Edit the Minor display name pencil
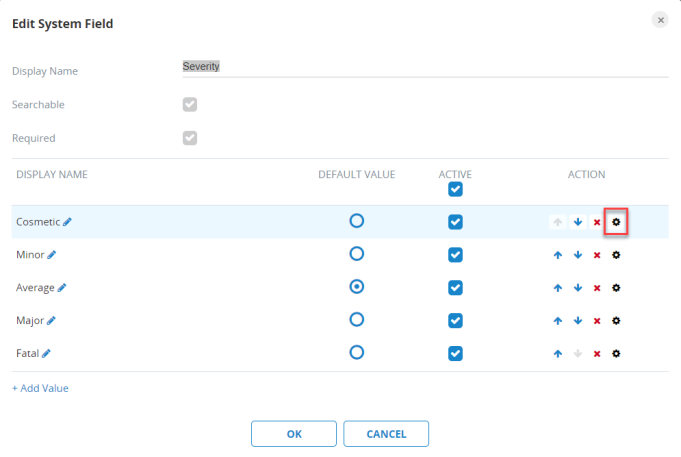 (52, 255)
